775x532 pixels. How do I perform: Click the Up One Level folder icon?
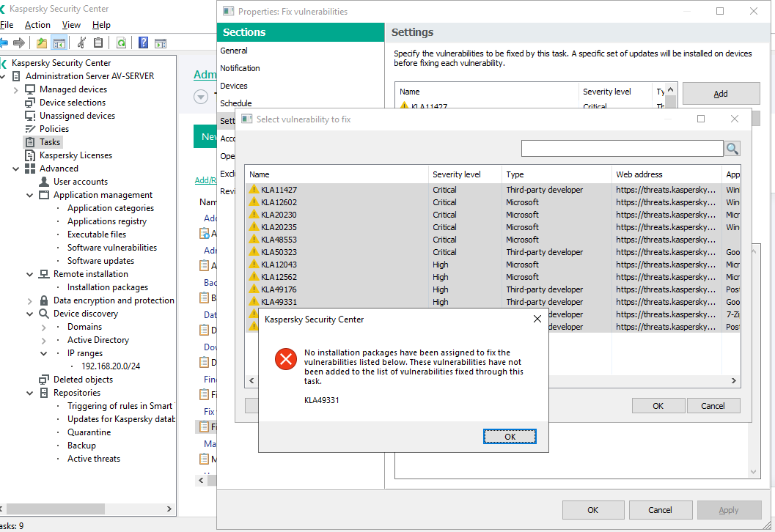[x=42, y=43]
